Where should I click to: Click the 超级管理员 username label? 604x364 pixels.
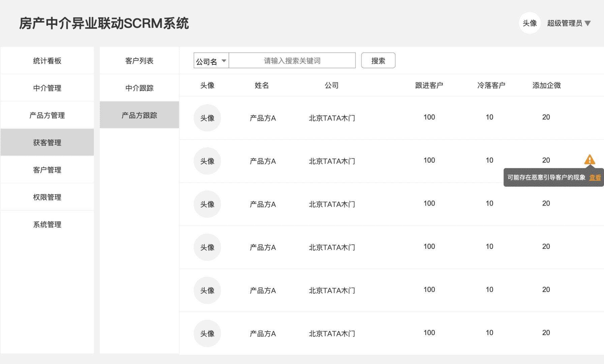pos(565,23)
